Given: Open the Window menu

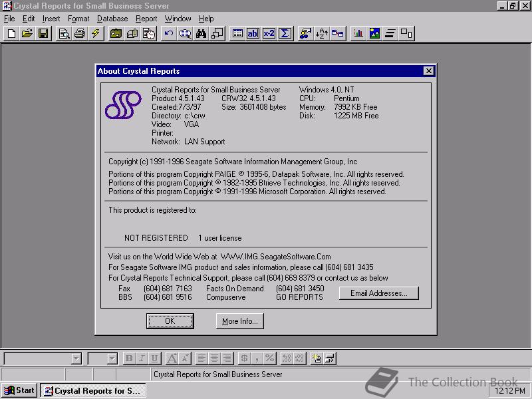Looking at the screenshot, I should (x=178, y=19).
